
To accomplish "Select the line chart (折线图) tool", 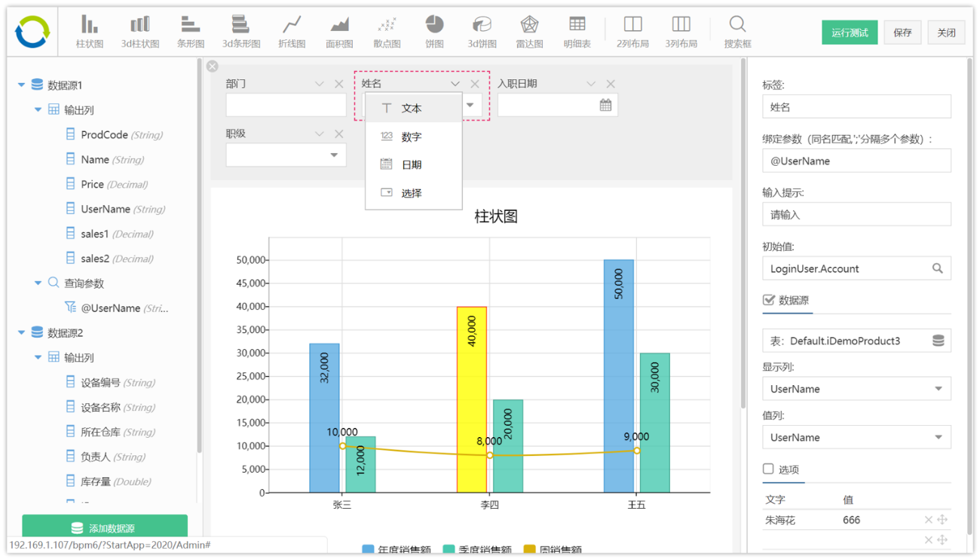I will [292, 32].
